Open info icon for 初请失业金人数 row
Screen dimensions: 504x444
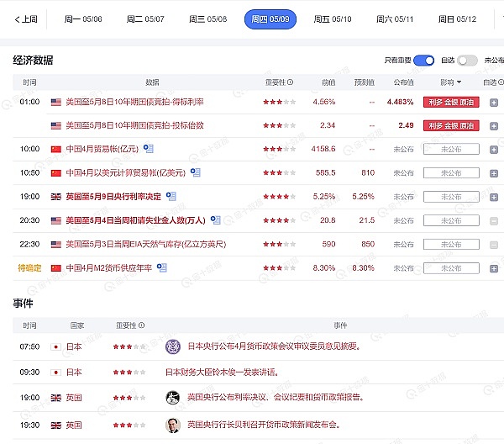[x=216, y=220]
